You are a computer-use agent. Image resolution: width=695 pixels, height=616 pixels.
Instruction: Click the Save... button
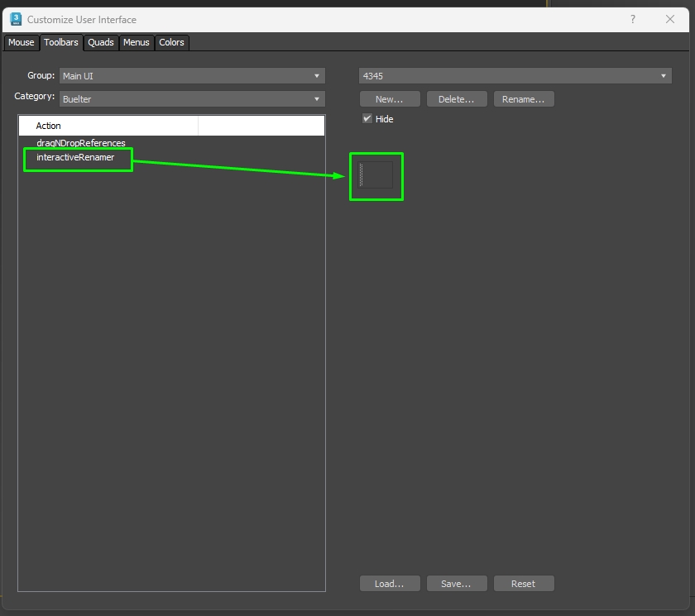pos(457,583)
